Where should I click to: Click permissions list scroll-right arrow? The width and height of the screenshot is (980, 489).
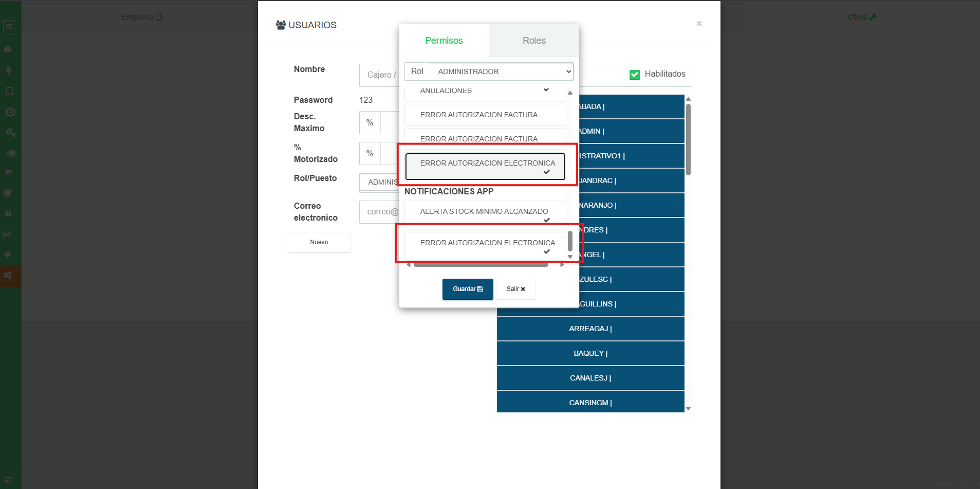click(x=562, y=265)
